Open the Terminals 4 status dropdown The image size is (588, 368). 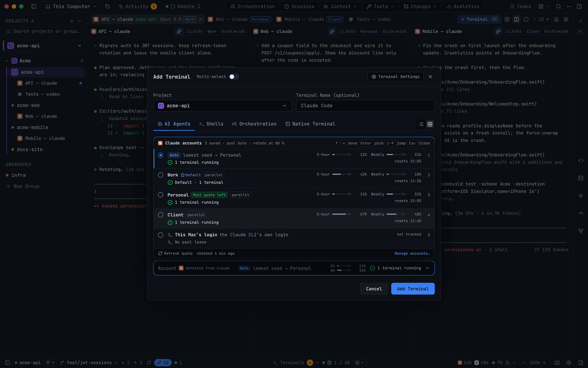pyautogui.click(x=296, y=363)
